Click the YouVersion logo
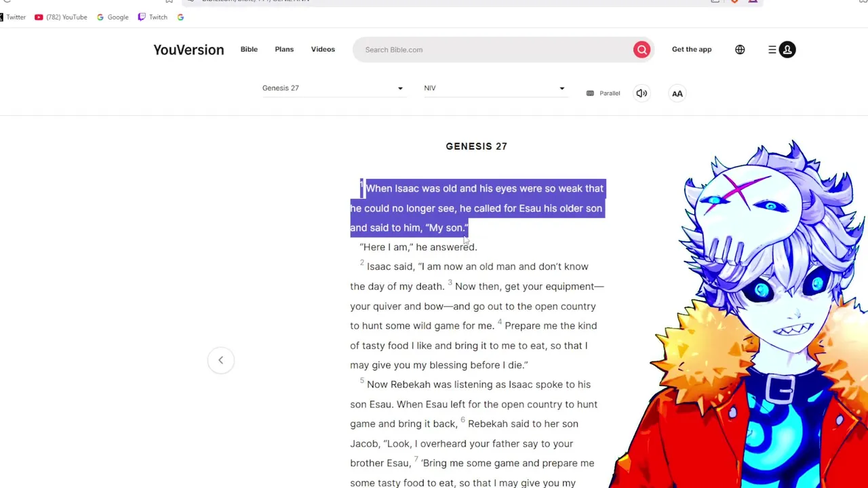 pos(189,49)
